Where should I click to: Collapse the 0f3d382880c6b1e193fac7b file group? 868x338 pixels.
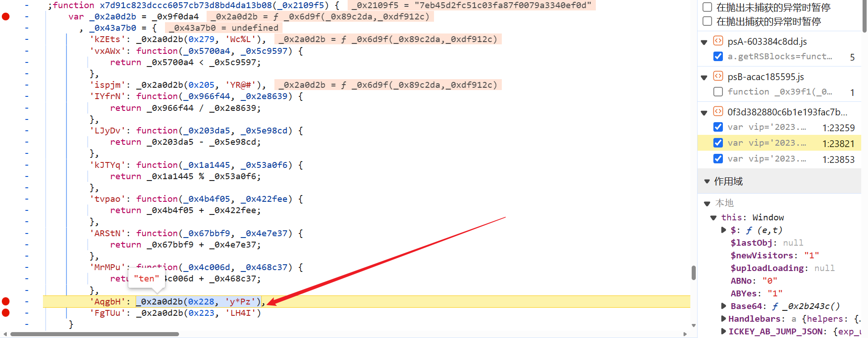(x=704, y=113)
